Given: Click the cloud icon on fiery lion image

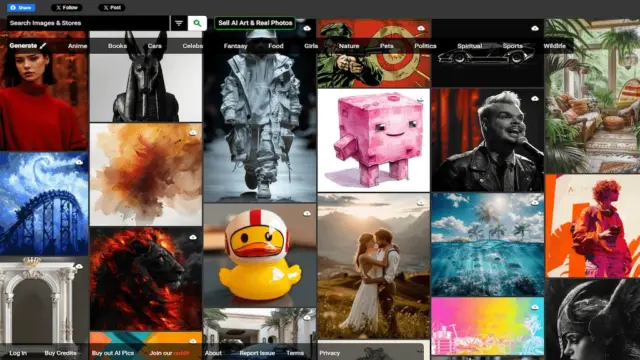Looking at the screenshot, I should 193,237.
